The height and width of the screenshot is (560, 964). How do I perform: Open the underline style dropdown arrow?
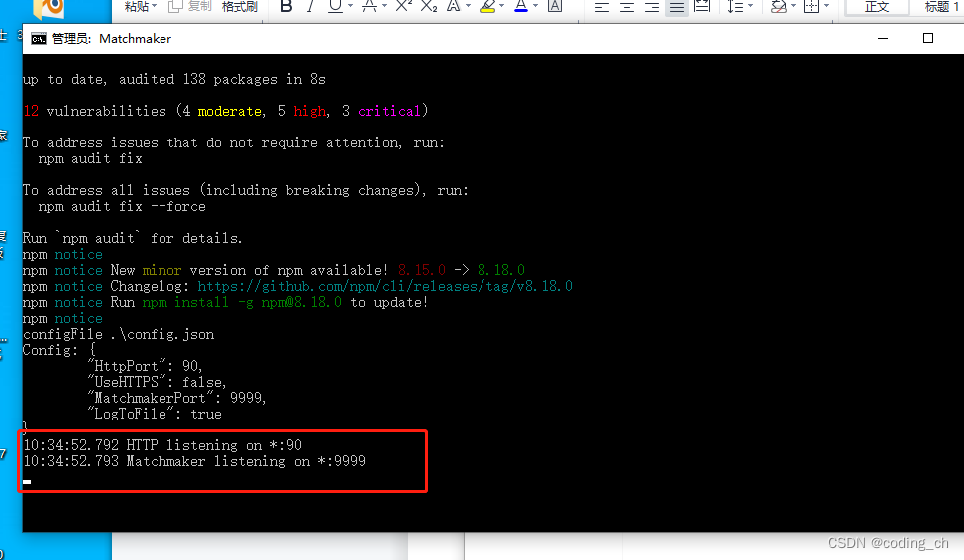click(351, 6)
